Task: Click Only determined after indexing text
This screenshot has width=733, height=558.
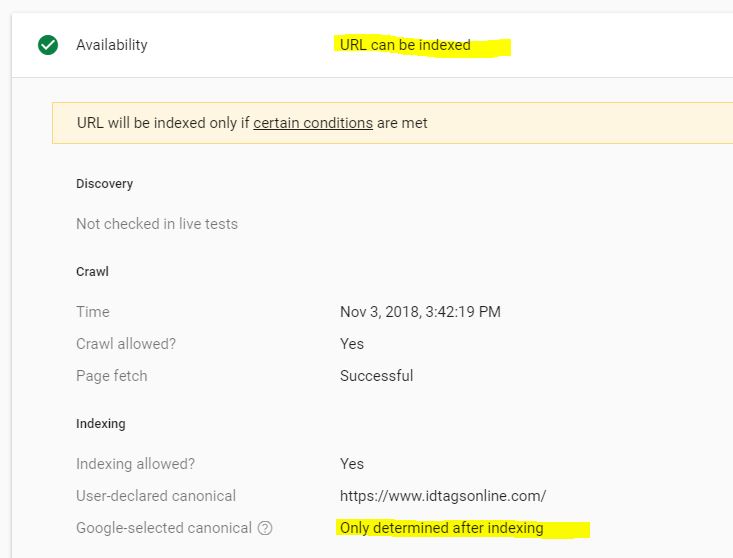Action: tap(441, 528)
